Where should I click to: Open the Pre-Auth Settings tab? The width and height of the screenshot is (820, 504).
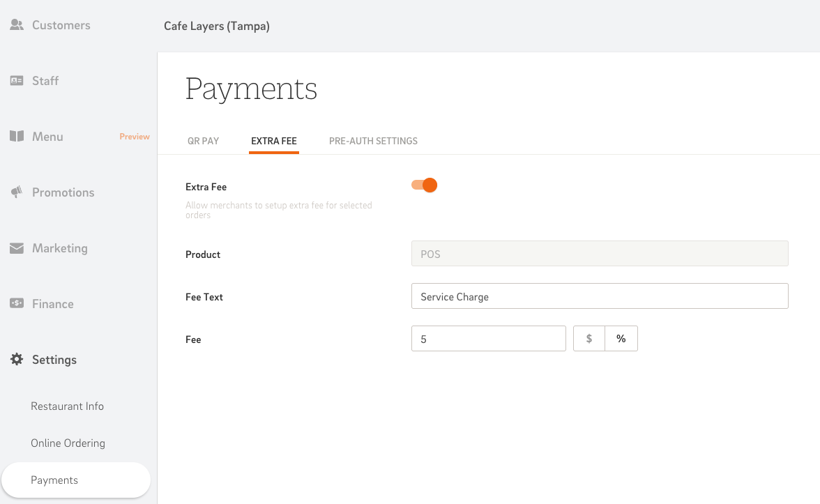click(x=374, y=141)
